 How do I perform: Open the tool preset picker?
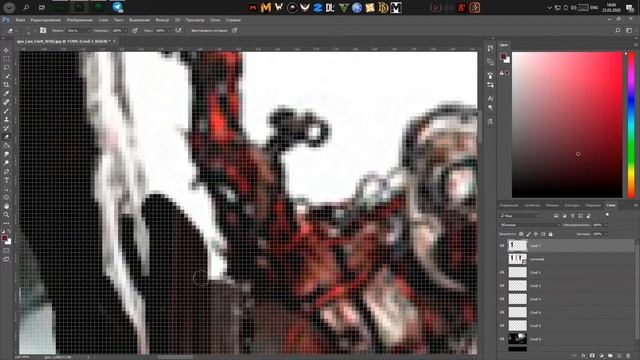click(13, 30)
